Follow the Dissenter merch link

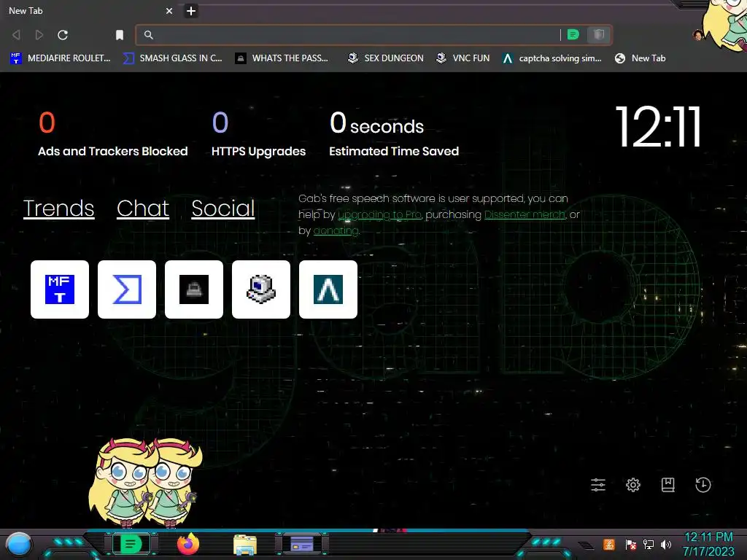(525, 215)
